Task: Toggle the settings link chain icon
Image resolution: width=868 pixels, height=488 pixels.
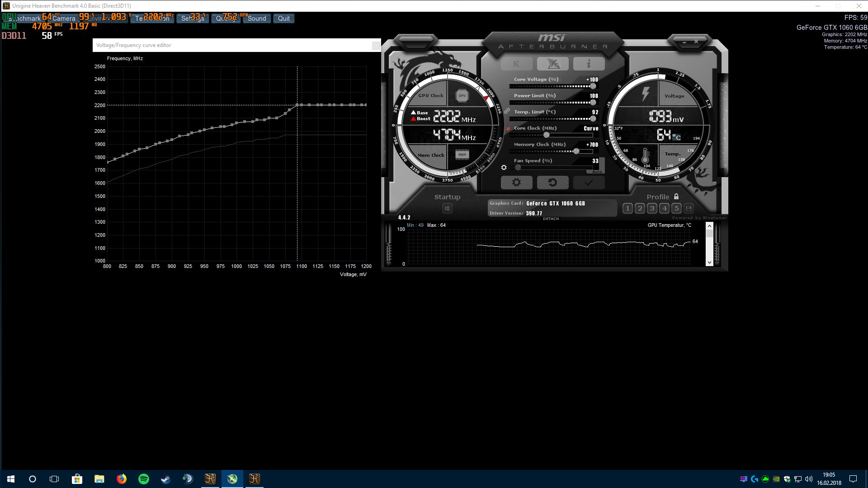Action: (507, 111)
